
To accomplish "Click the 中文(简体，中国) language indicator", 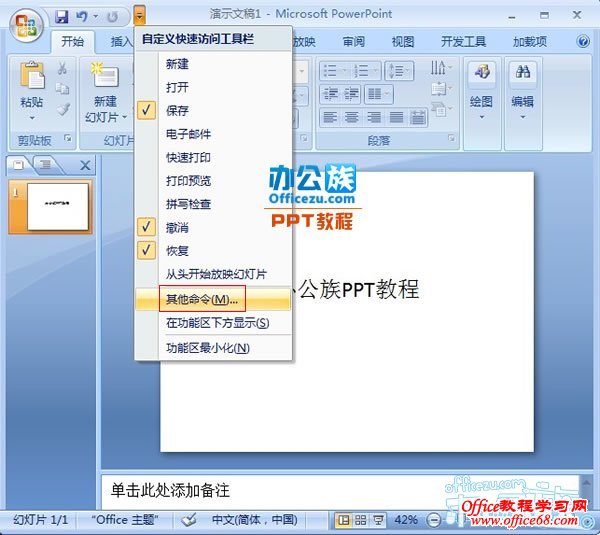I will click(254, 520).
